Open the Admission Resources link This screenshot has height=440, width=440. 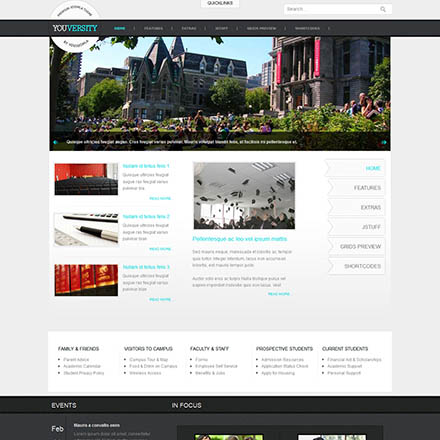click(283, 360)
